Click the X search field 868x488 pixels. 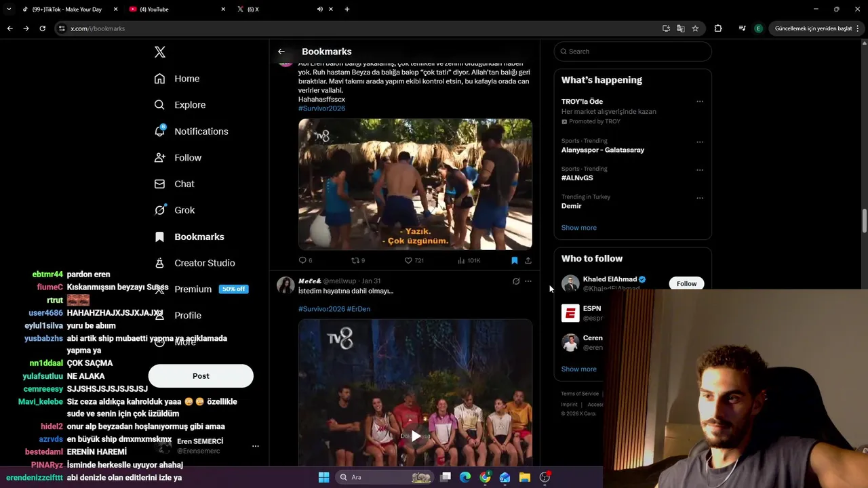(632, 52)
